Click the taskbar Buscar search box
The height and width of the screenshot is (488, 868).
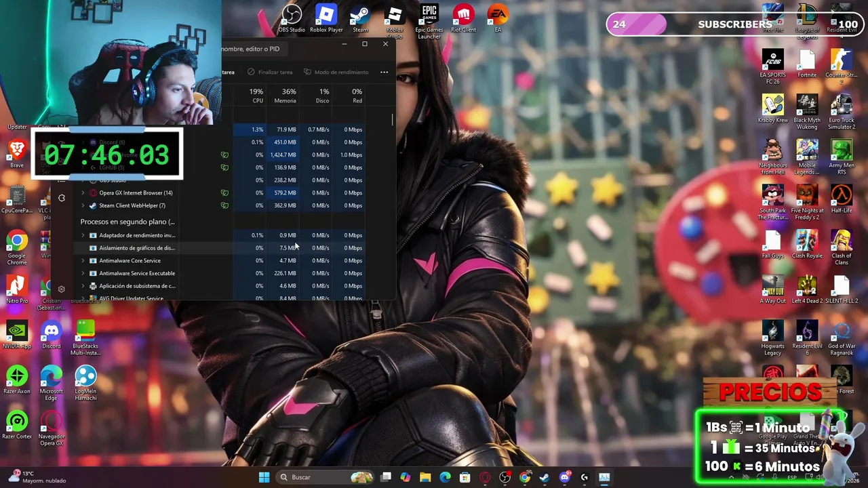pyautogui.click(x=326, y=477)
